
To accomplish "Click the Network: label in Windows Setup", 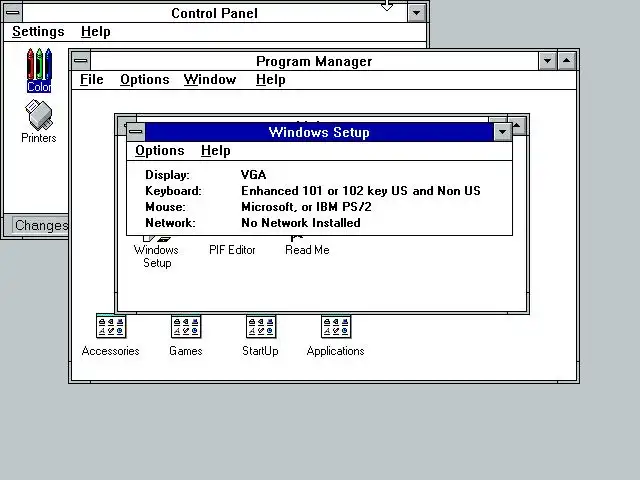I will [170, 222].
